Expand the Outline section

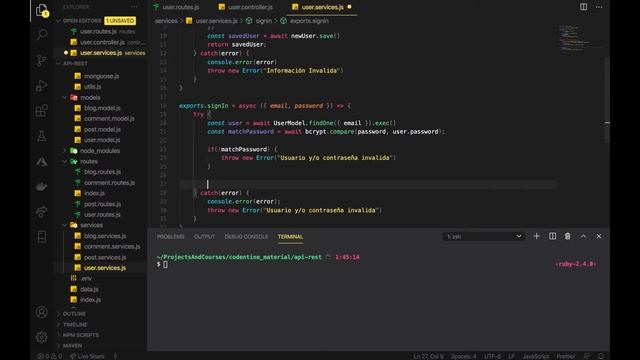pos(74,314)
